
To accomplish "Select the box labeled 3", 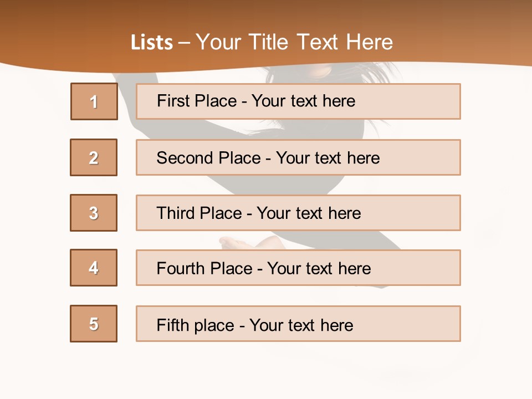I will 94,213.
